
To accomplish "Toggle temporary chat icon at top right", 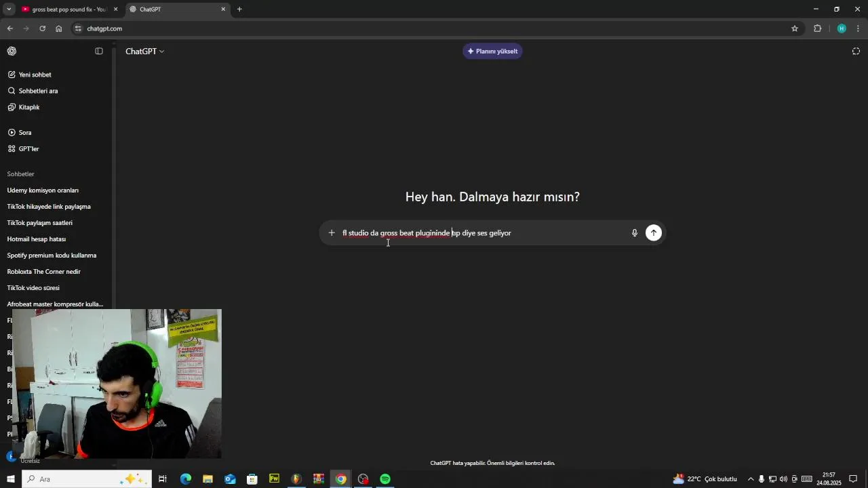I will (856, 51).
